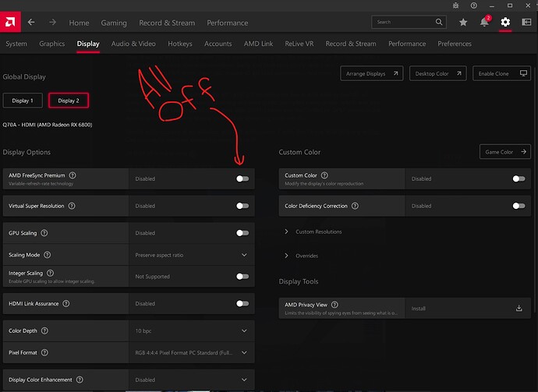Viewport: 538px width, 392px height.
Task: Toggle Color Deficiency Correction on
Action: 519,207
